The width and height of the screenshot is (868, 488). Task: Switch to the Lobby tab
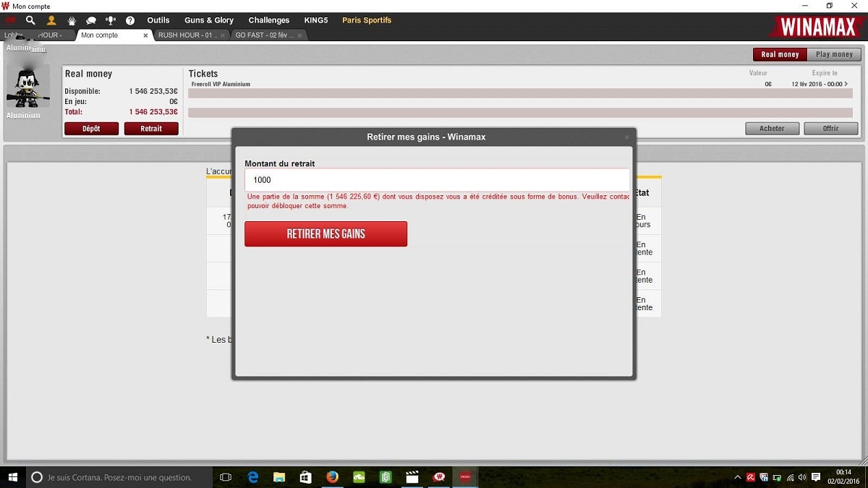(13, 35)
